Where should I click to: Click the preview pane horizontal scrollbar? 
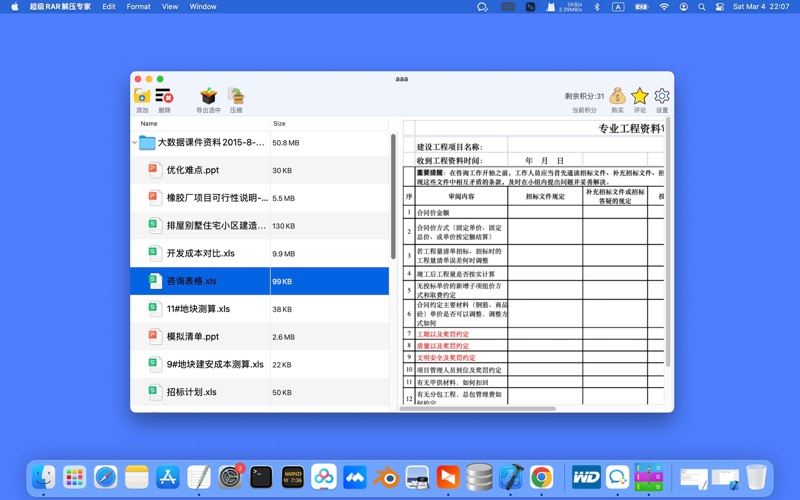point(478,408)
